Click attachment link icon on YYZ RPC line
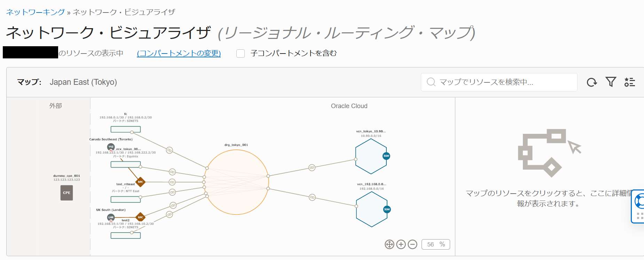Screen dimensions: 644x260 (x=172, y=182)
